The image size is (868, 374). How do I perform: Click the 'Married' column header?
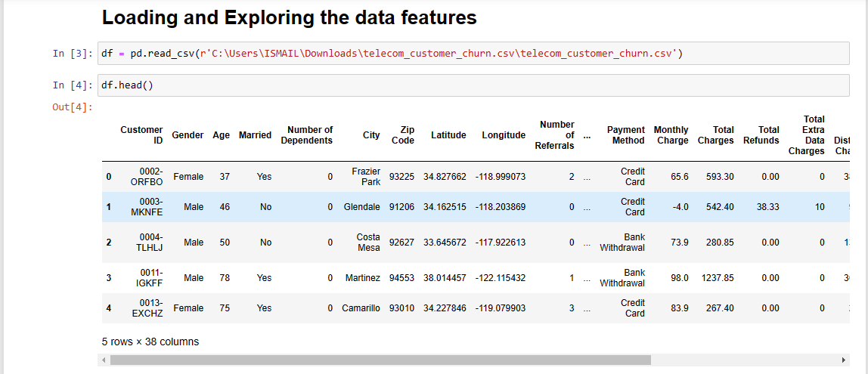[x=256, y=135]
